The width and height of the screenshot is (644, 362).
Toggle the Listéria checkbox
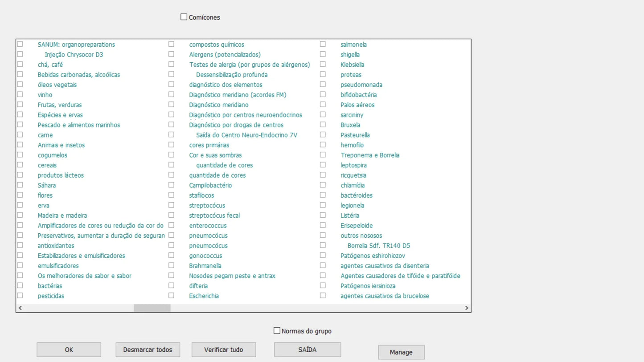[323, 215]
